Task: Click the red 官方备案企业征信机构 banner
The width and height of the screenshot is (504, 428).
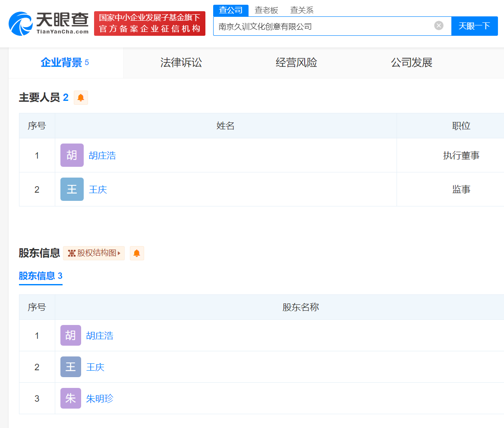Action: point(150,23)
